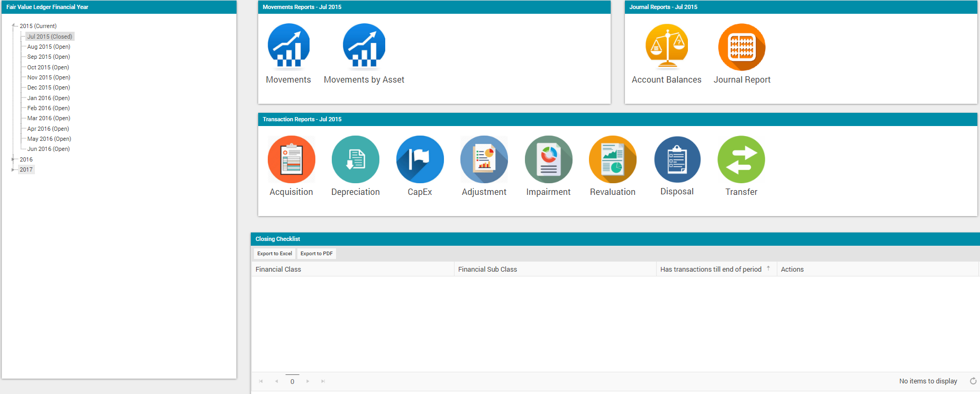Screen dimensions: 980x394
Task: Select Aug 2015 (Open) period
Action: coord(49,47)
